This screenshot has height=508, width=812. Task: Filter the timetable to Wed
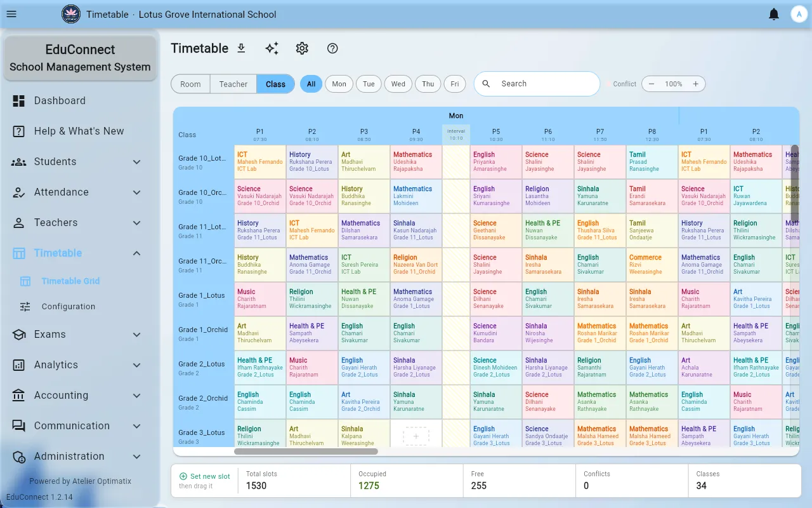pyautogui.click(x=398, y=84)
